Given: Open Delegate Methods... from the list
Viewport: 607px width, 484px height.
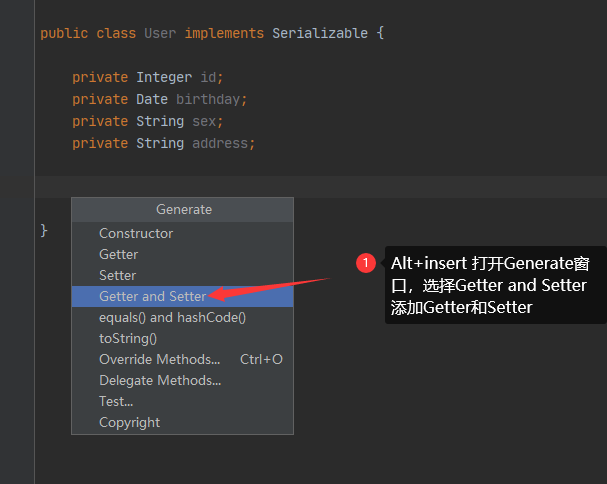Looking at the screenshot, I should pos(160,380).
